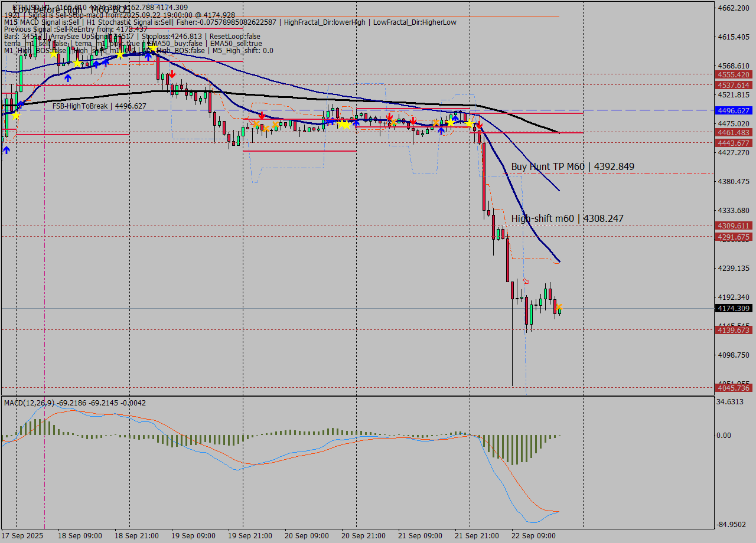
Task: Select the High-shift m60 text label
Action: tap(567, 219)
